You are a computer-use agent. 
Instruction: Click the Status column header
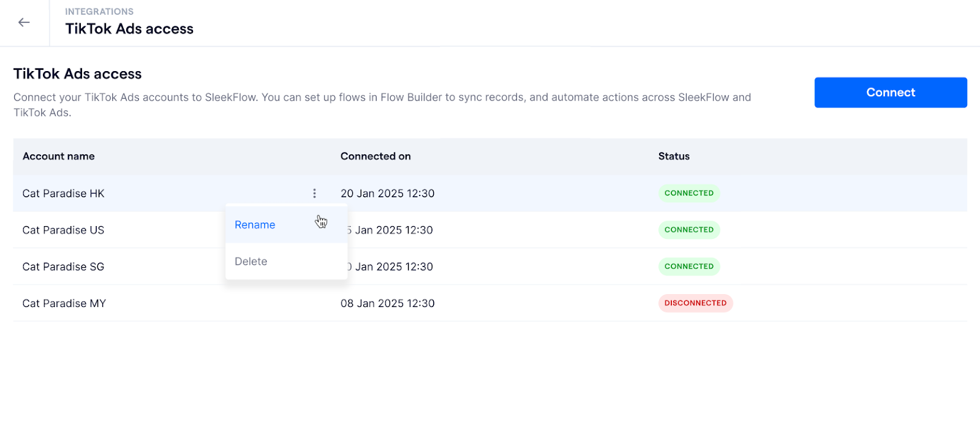click(674, 156)
